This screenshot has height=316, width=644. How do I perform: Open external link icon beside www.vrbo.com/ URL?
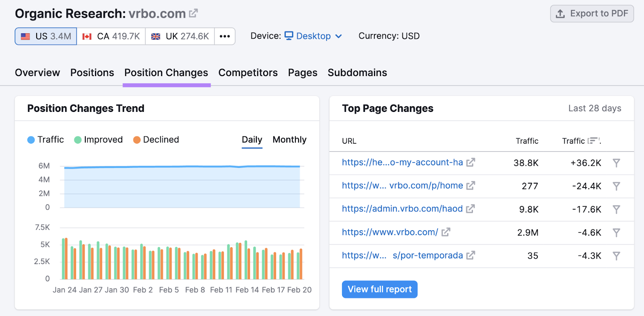click(x=446, y=232)
